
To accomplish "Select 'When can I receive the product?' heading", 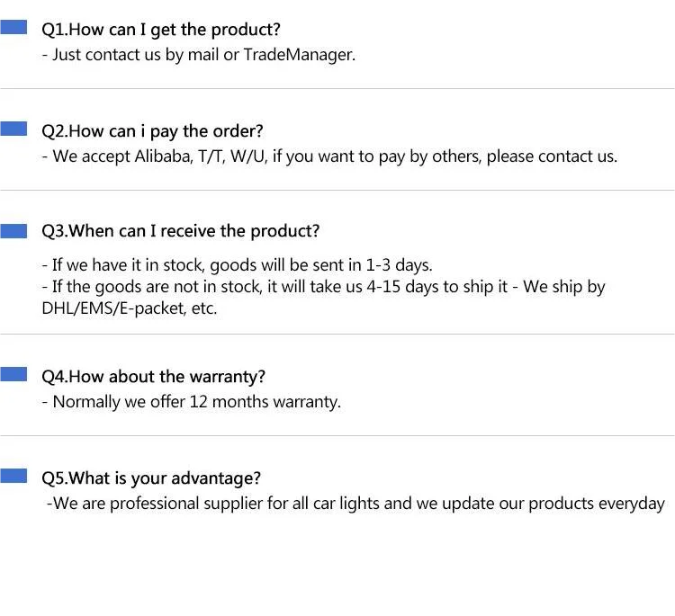I will point(180,231).
